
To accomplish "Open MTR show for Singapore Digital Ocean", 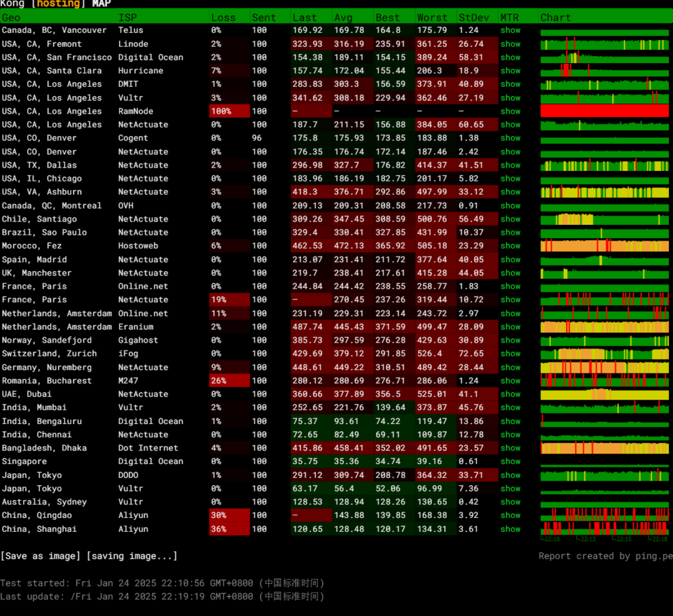I will pos(510,461).
